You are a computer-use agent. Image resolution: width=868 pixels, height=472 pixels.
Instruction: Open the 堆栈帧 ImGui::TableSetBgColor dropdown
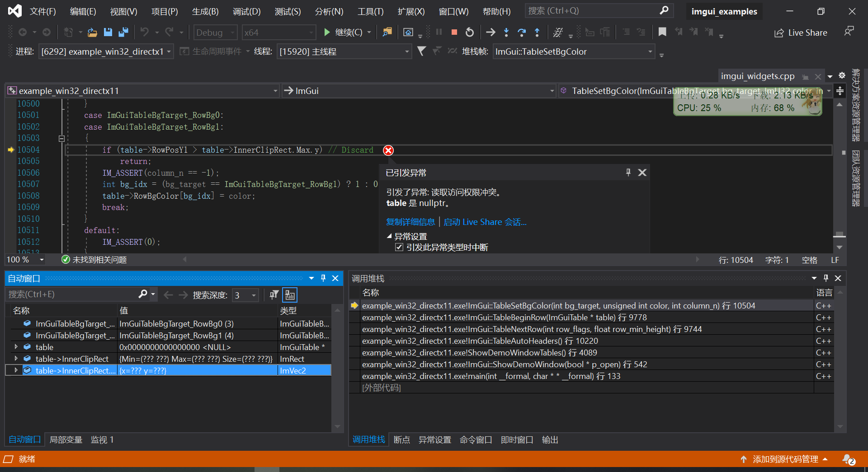(650, 51)
